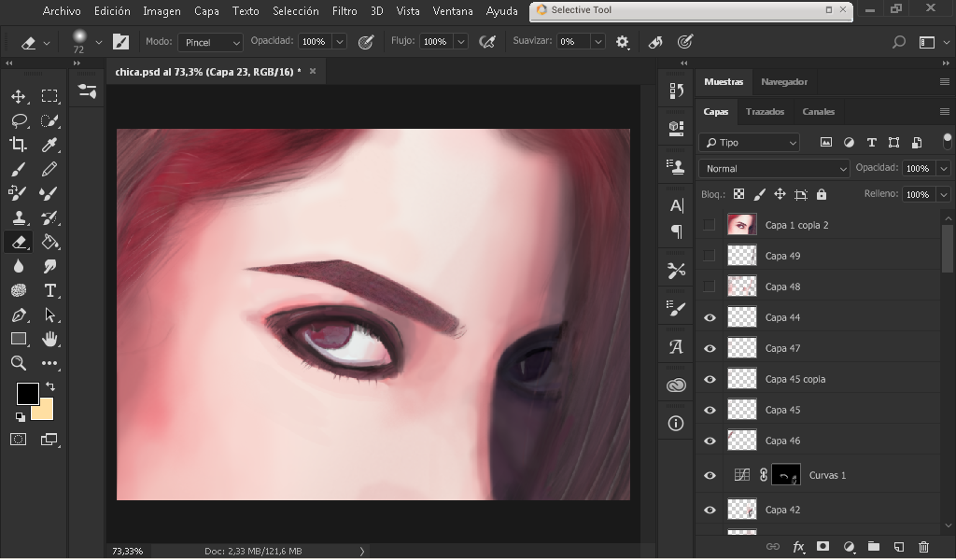The width and height of the screenshot is (956, 560).
Task: Open the blend mode Normal dropdown
Action: coord(774,169)
